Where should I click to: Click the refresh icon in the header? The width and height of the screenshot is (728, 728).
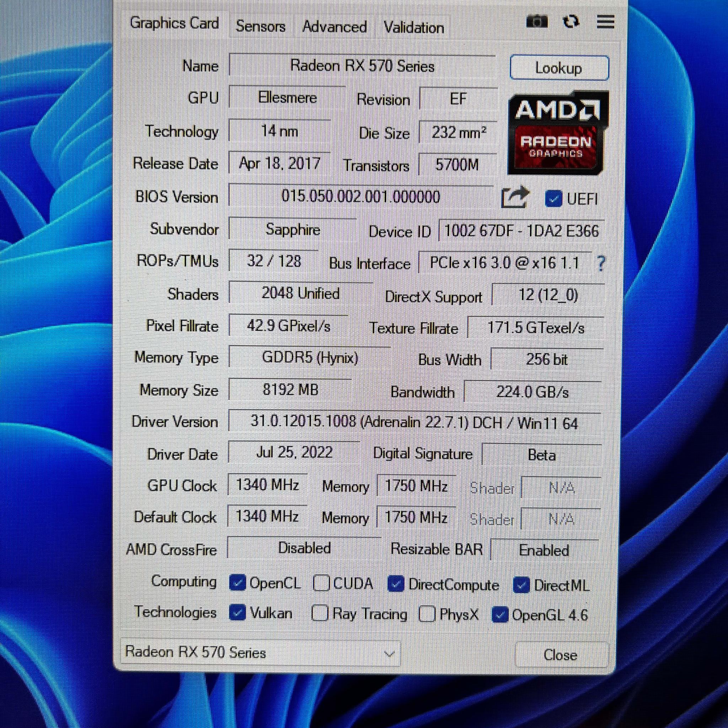[571, 22]
